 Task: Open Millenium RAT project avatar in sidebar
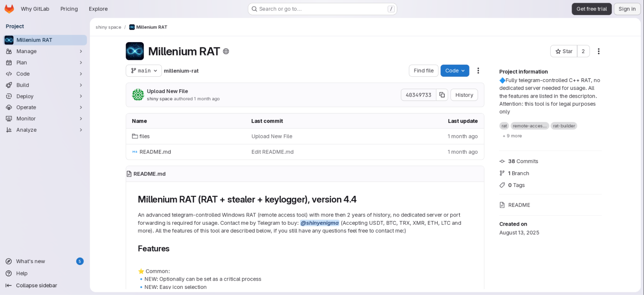pyautogui.click(x=9, y=40)
